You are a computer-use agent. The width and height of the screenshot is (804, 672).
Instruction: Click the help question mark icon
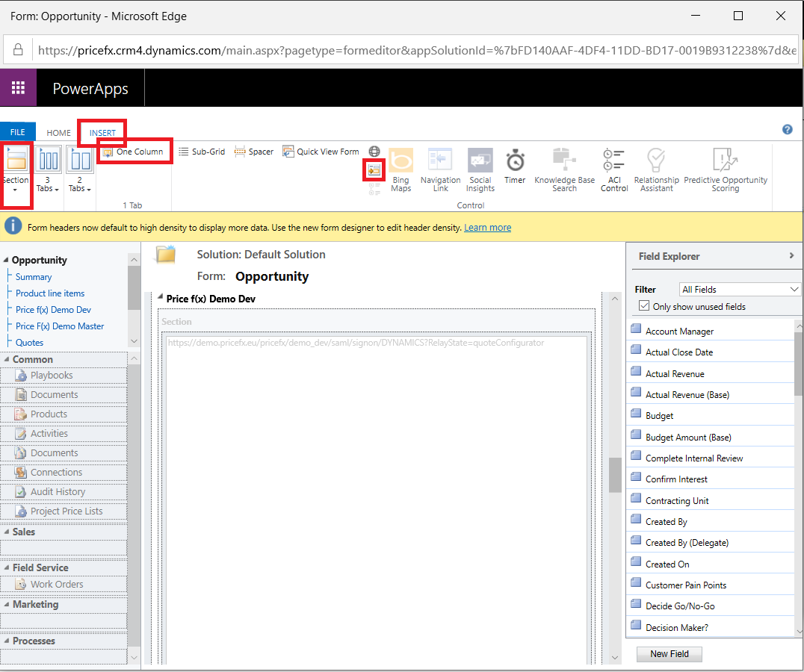pos(787,129)
